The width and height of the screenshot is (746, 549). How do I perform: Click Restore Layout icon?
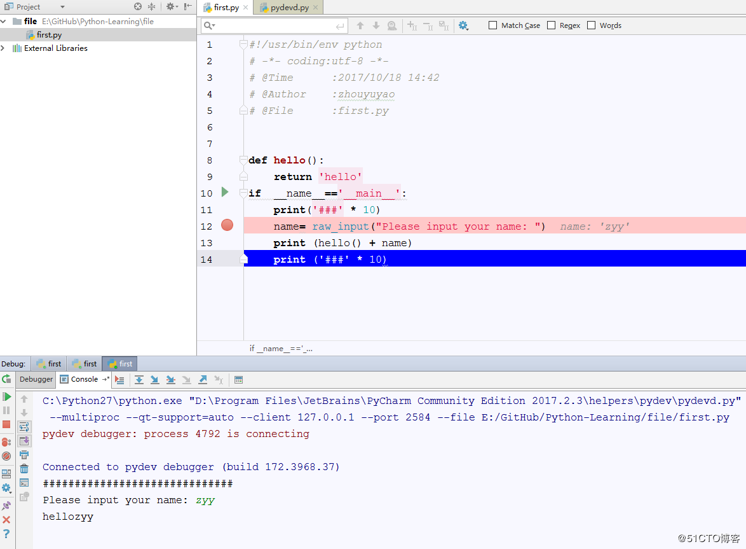[x=7, y=474]
